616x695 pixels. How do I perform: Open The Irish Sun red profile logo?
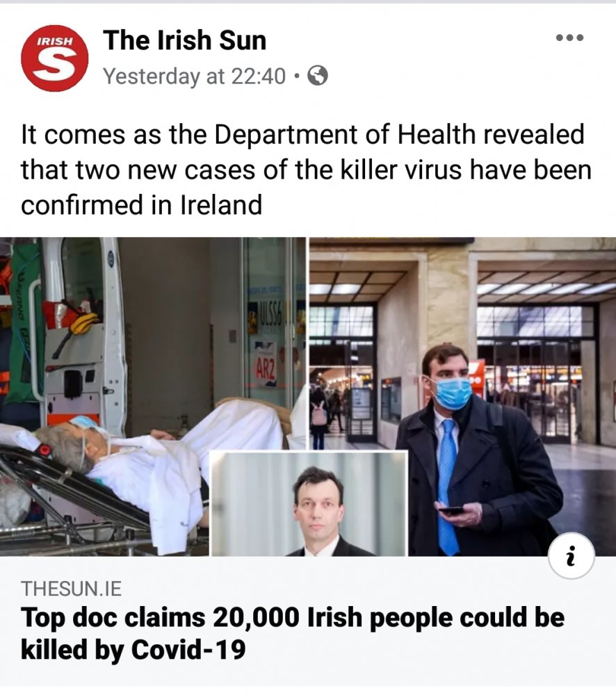(x=54, y=58)
